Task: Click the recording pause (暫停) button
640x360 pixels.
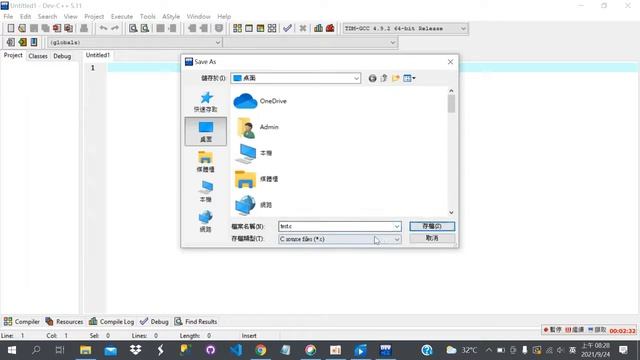Action: pos(553,330)
